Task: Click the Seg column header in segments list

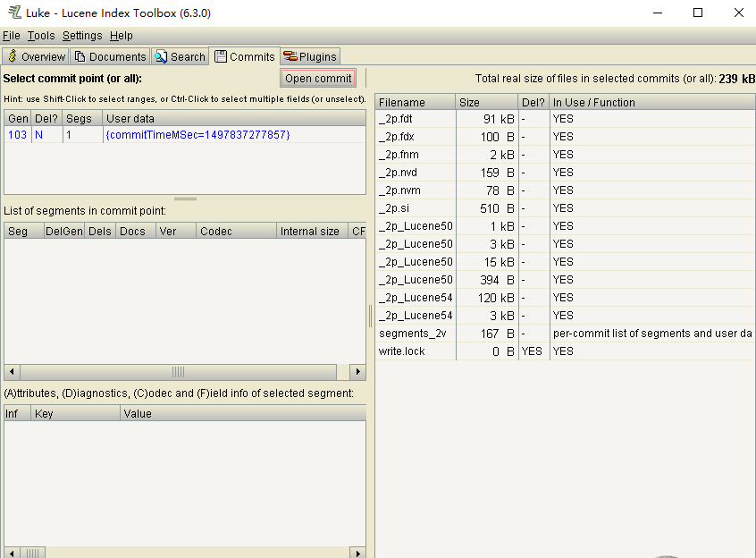Action: pyautogui.click(x=24, y=232)
